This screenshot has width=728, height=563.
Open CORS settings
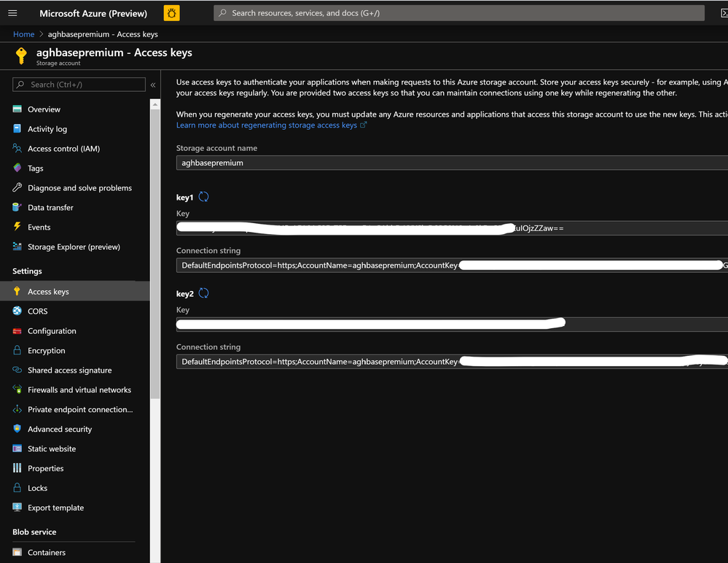pyautogui.click(x=74, y=311)
